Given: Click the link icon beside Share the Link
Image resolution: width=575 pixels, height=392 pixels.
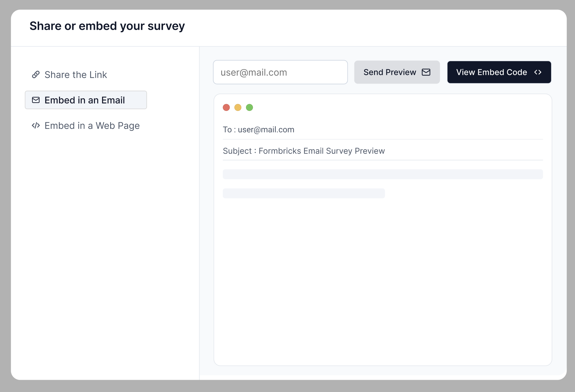Looking at the screenshot, I should pos(36,75).
